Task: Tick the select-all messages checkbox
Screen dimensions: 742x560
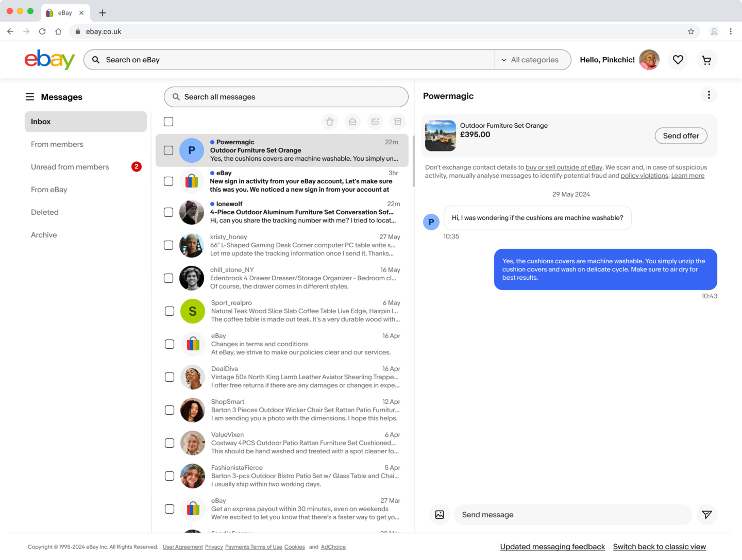Action: point(168,122)
